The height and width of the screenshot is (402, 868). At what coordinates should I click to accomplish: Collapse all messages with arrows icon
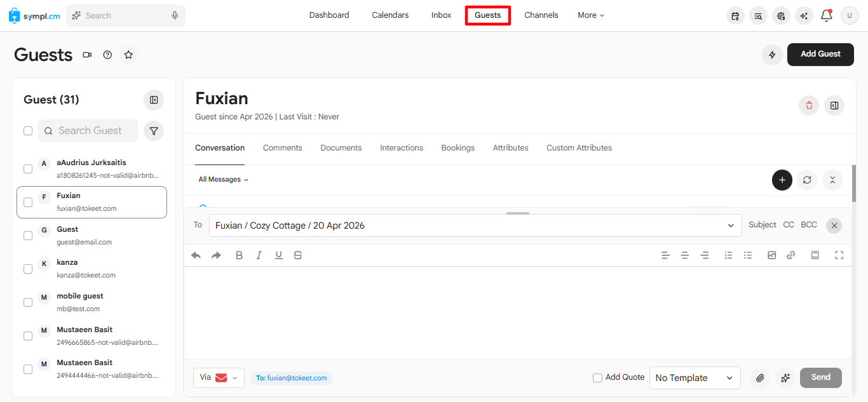tap(832, 180)
